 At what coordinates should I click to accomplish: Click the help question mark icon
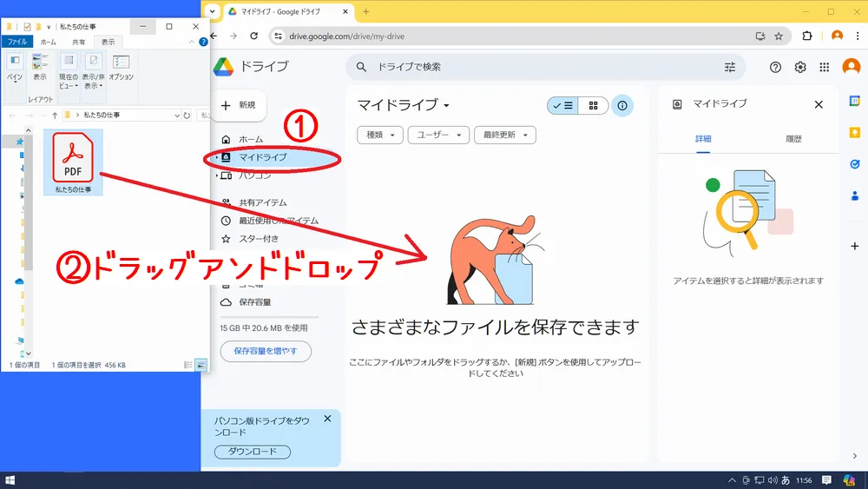click(x=775, y=68)
